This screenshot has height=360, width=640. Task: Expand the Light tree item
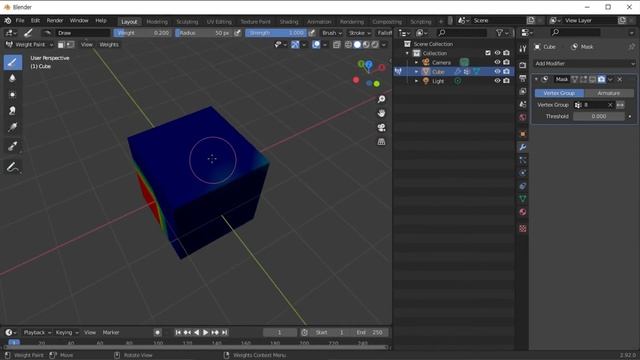[x=416, y=81]
